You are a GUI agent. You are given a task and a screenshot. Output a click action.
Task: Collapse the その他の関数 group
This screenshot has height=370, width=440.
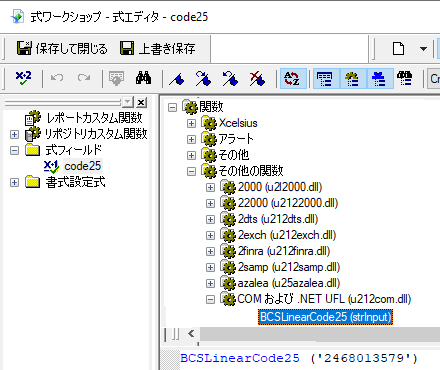pyautogui.click(x=191, y=171)
